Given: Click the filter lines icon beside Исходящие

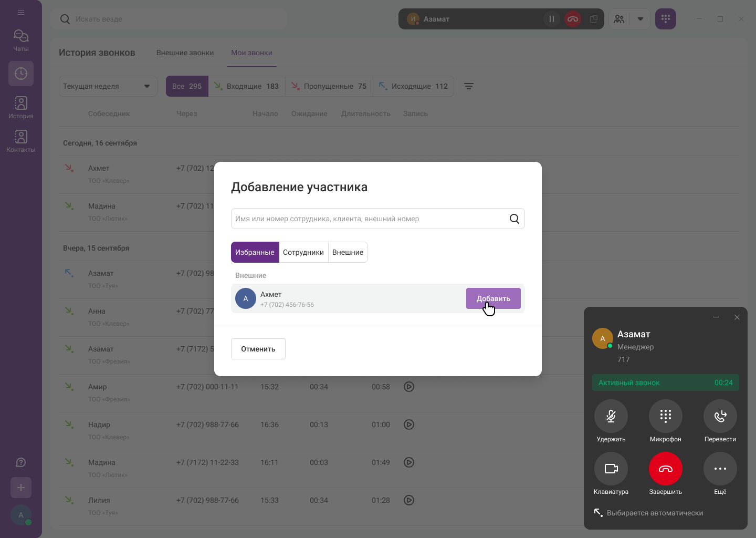Looking at the screenshot, I should tap(469, 86).
